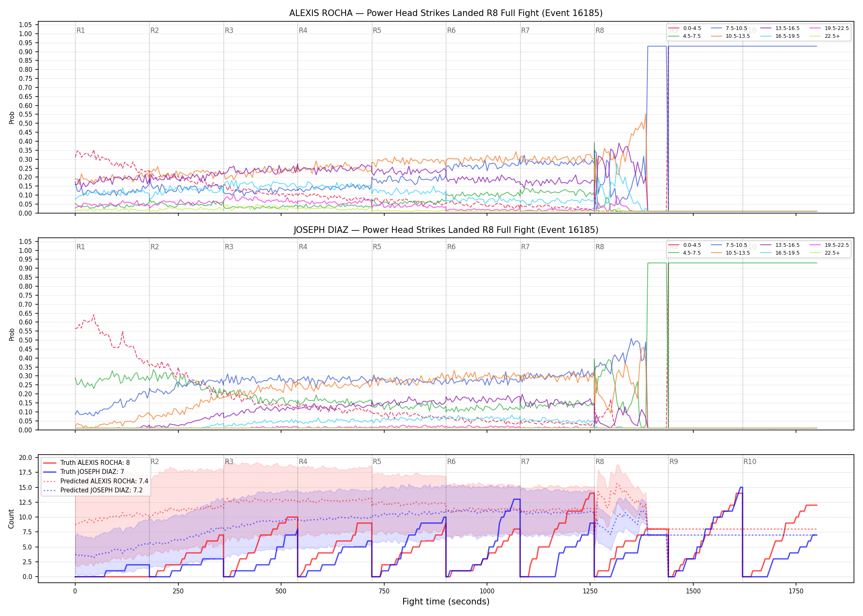Click the R8 round marker in the Joseph Diaz chart
863x616 pixels.
600,247
